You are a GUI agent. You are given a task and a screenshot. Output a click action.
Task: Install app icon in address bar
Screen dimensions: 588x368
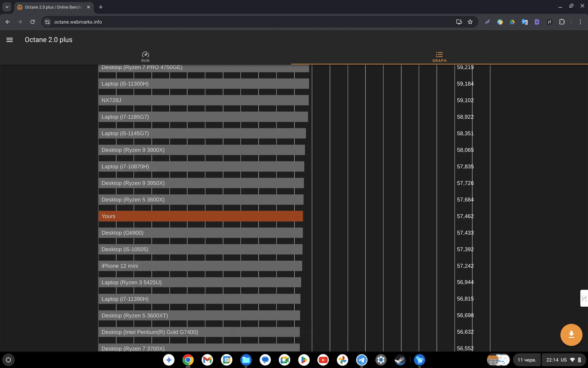pos(459,22)
